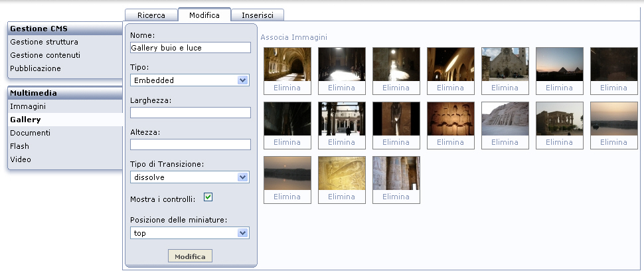Viewport: 644px width, 273px height.
Task: Click the Associa Immagini link
Action: (293, 37)
